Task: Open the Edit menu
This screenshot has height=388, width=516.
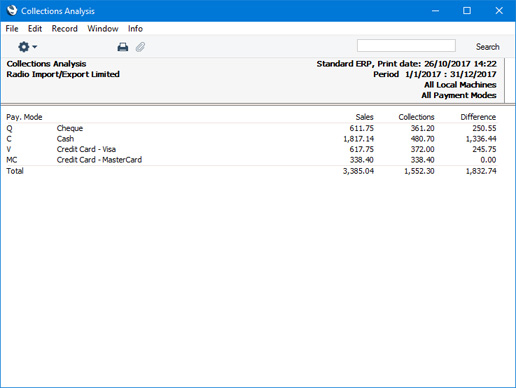Action: pyautogui.click(x=35, y=29)
